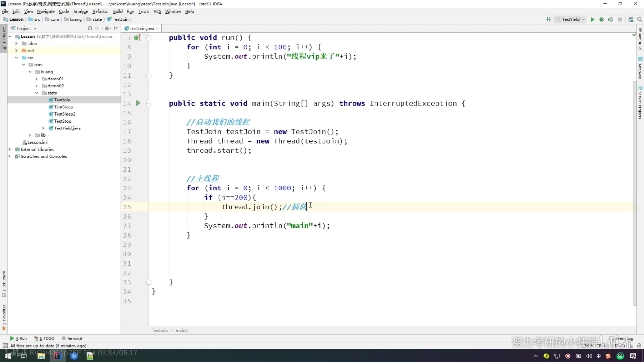
Task: Run with coverage icon in toolbar
Action: pyautogui.click(x=611, y=19)
